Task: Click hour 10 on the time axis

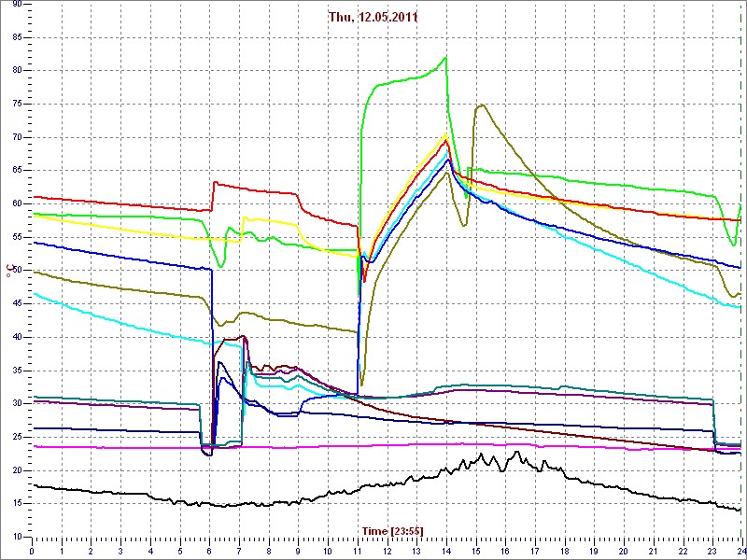Action: click(328, 551)
